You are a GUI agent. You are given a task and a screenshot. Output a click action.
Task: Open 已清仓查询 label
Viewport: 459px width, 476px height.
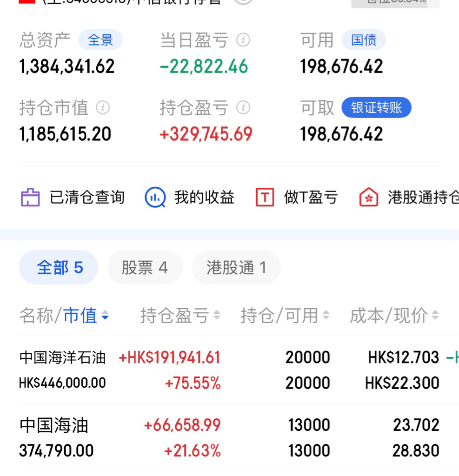point(87,197)
